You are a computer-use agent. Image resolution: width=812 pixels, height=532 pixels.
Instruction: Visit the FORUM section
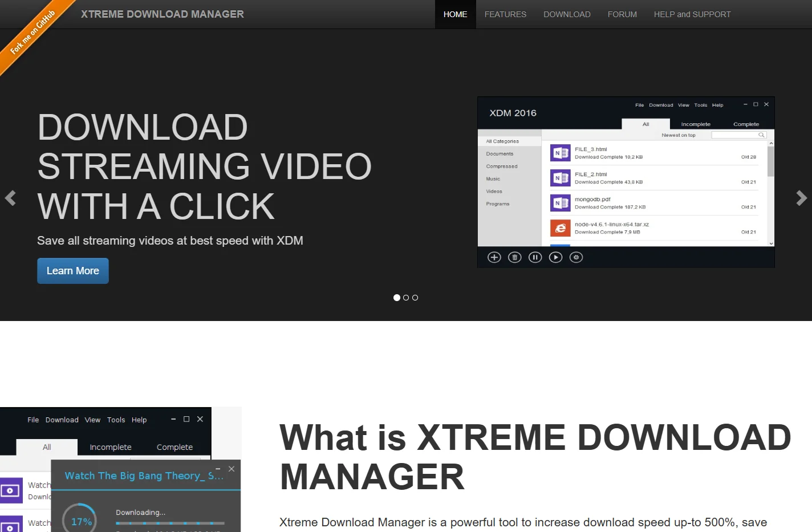(622, 14)
